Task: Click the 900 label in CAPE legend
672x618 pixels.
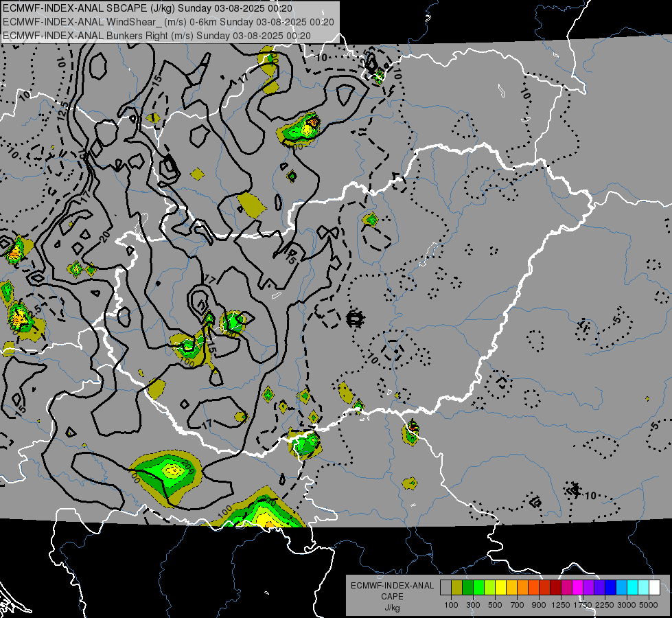Action: click(x=539, y=605)
